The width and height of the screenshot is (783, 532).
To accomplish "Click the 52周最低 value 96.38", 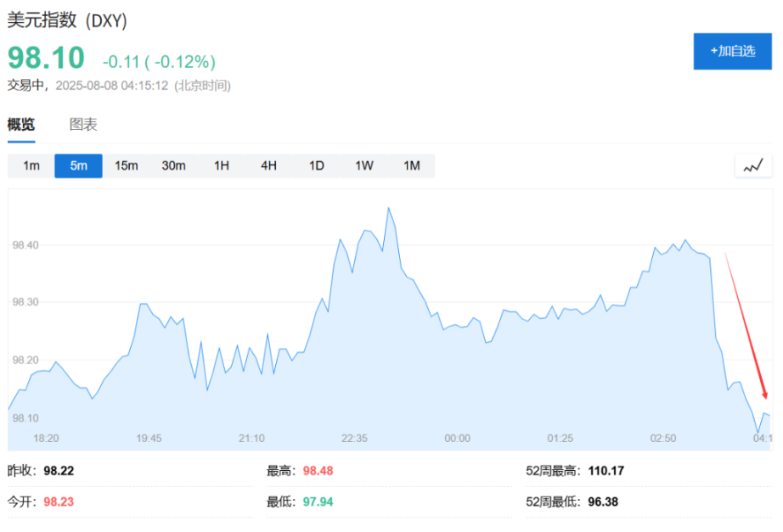I will pyautogui.click(x=603, y=501).
